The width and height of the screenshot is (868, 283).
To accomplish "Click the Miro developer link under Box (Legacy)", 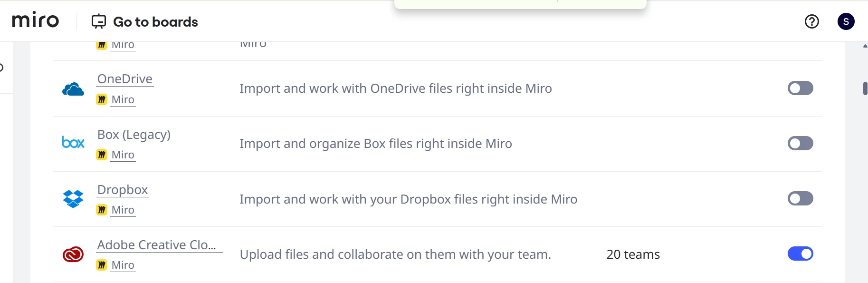I will click(123, 155).
